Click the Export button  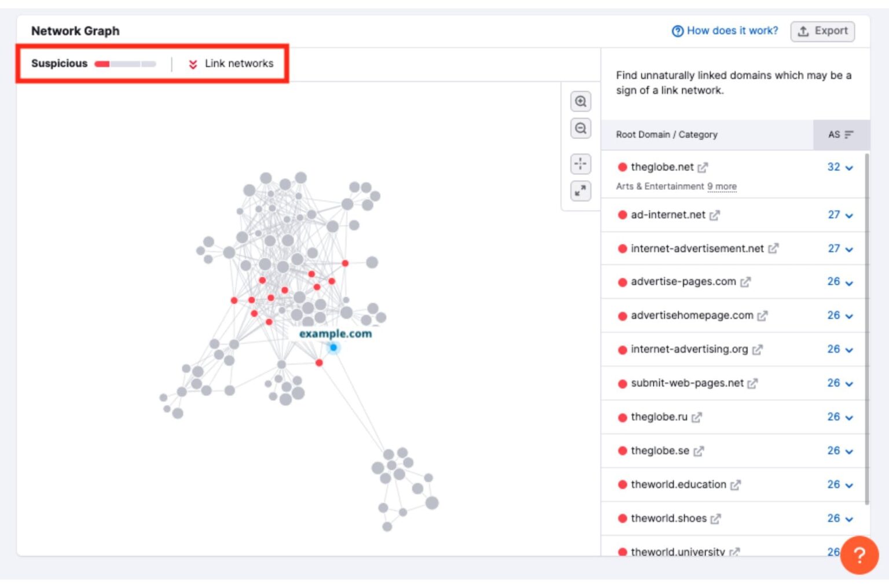[822, 31]
